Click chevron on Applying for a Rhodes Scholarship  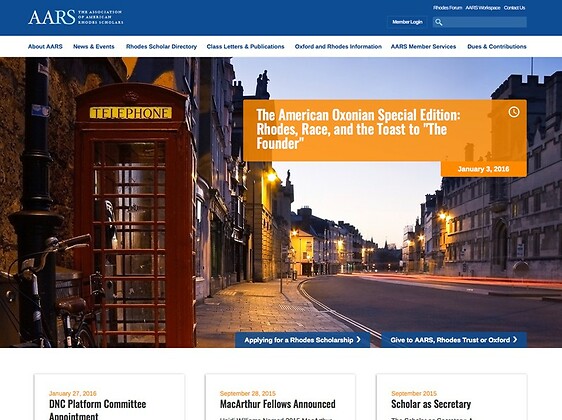pos(358,339)
